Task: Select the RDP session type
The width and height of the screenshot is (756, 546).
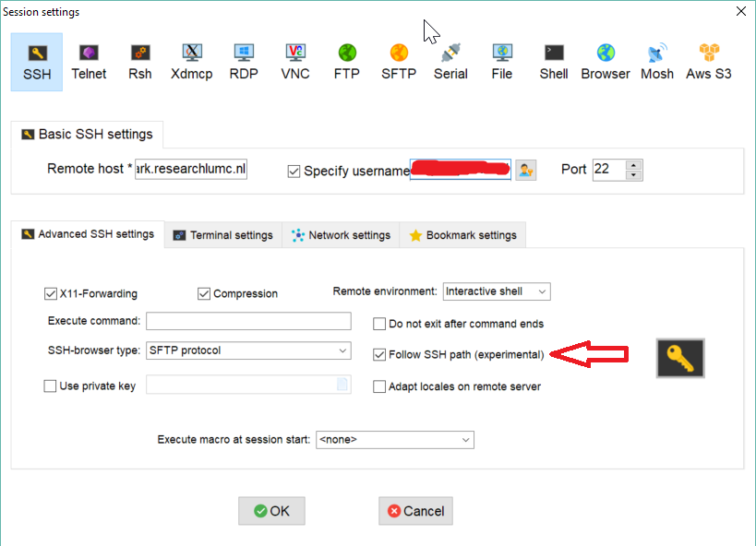Action: (x=244, y=62)
